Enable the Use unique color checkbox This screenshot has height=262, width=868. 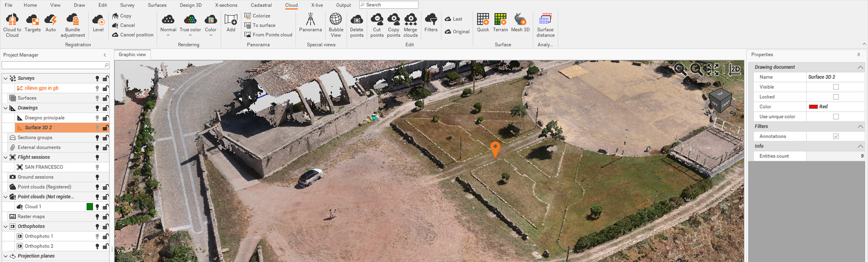click(836, 117)
